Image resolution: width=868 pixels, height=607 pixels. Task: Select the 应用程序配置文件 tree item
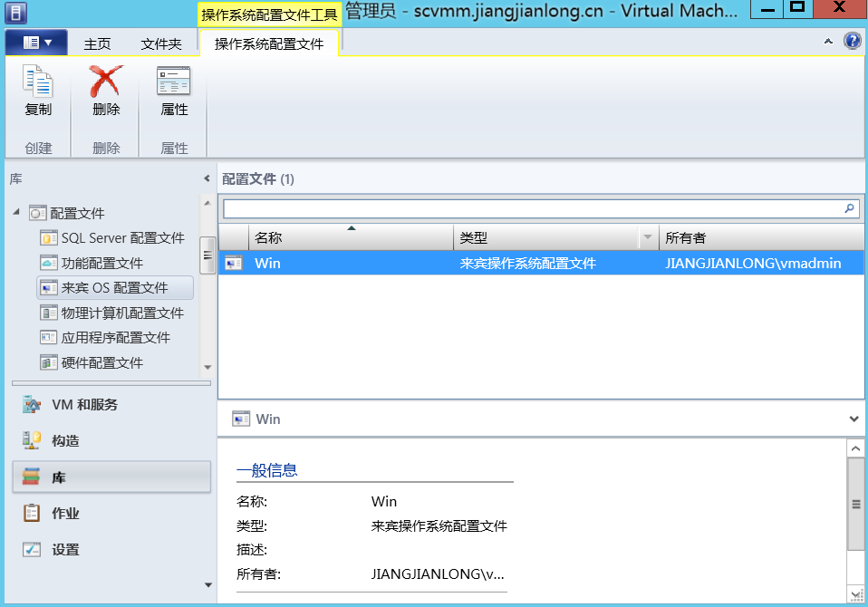pos(116,338)
